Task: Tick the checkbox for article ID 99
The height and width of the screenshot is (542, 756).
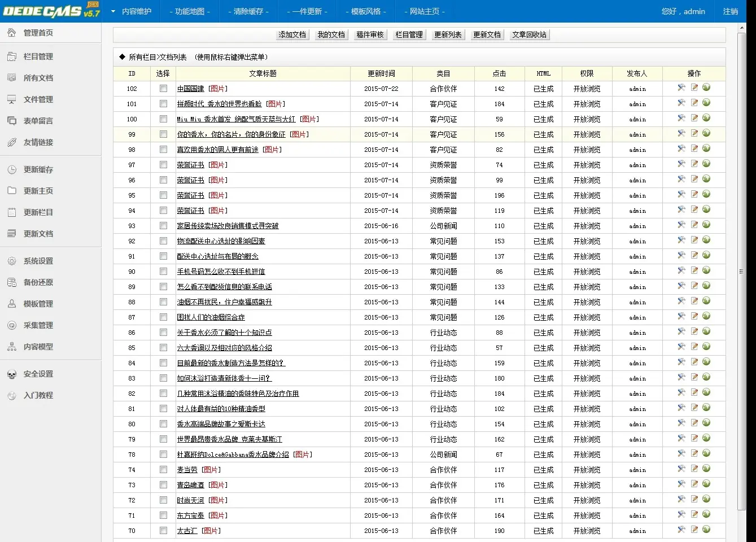Action: (163, 134)
